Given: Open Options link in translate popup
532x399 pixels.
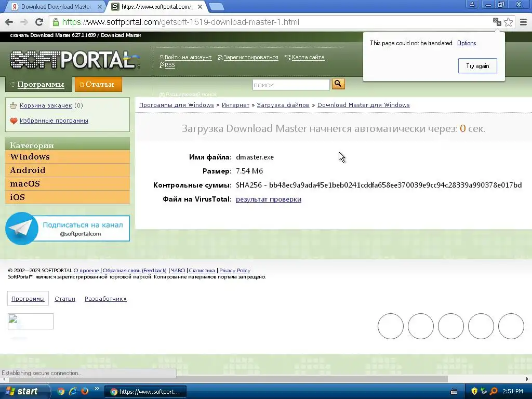Looking at the screenshot, I should pyautogui.click(x=467, y=43).
